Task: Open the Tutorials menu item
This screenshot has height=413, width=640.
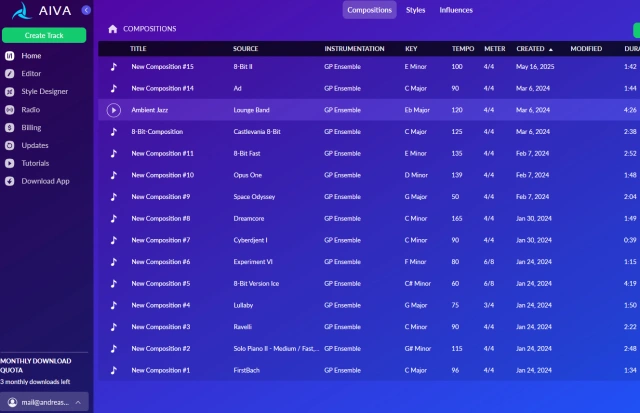Action: (35, 163)
